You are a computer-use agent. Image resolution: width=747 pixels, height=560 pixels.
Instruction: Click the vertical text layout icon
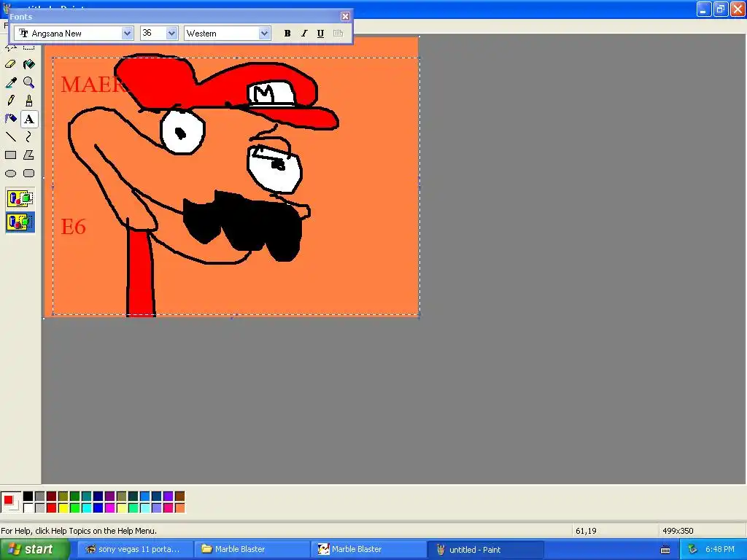(338, 34)
